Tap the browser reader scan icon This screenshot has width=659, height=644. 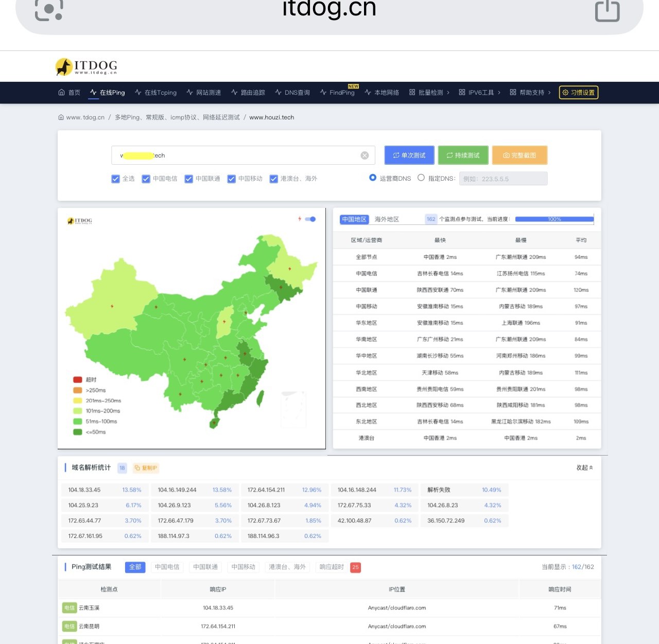(49, 10)
